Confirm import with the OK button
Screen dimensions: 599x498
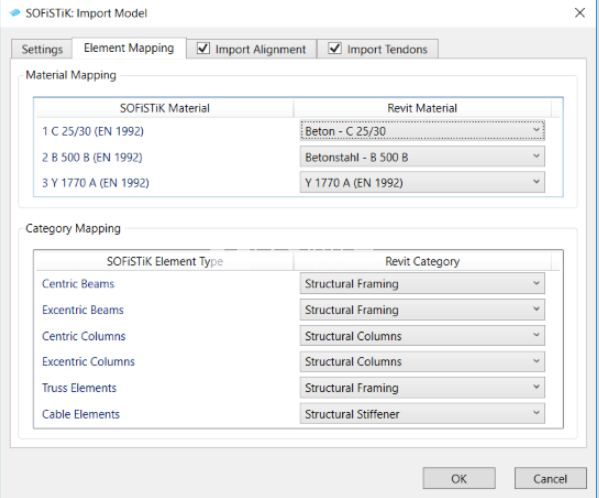459,478
